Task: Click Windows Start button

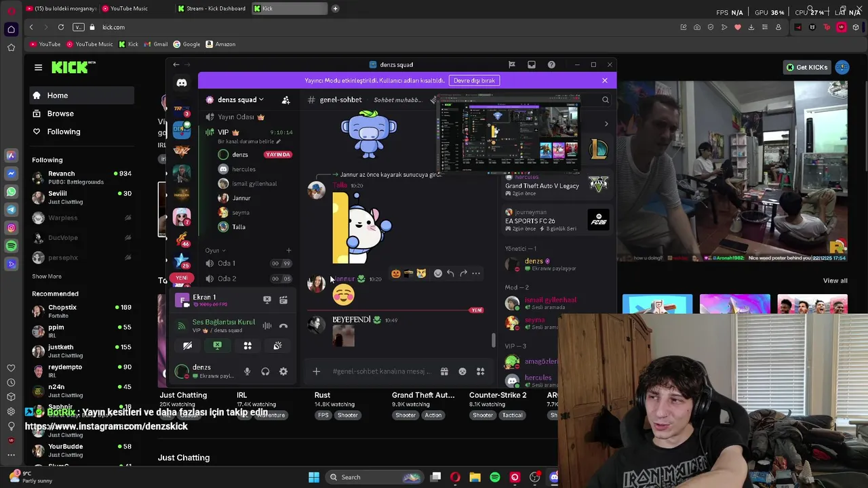Action: click(x=314, y=477)
